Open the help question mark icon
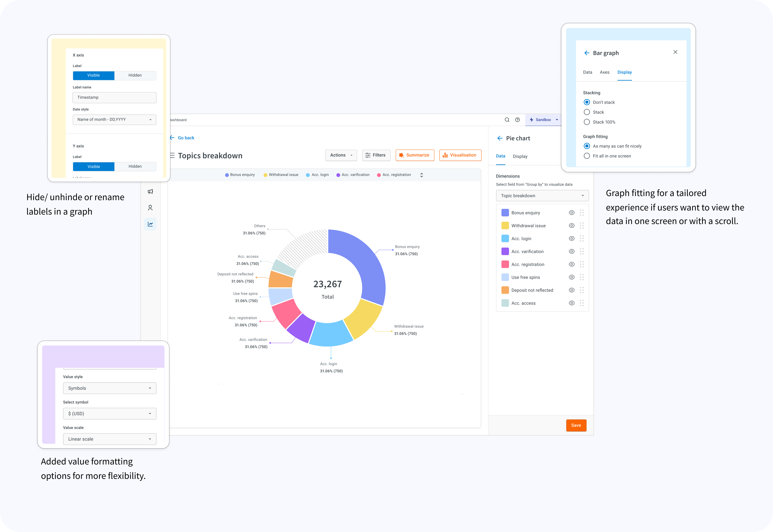Screen dimensions: 773x532 [x=518, y=120]
